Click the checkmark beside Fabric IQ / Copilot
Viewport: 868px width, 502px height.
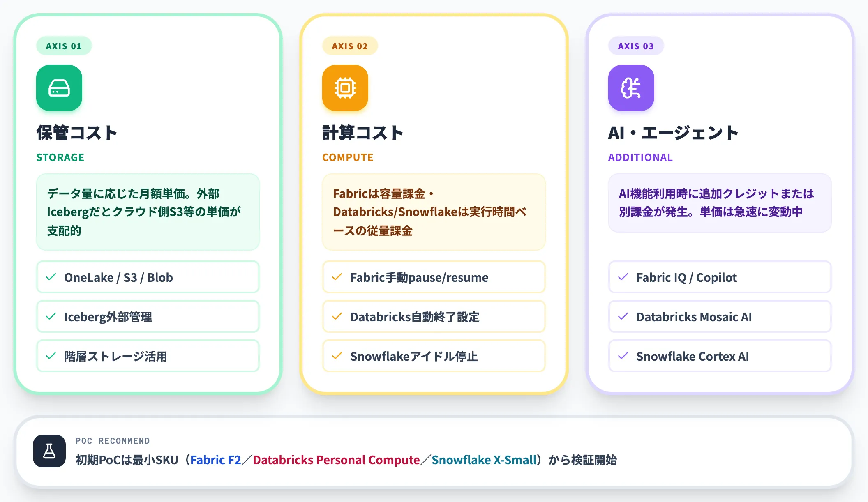coord(623,277)
